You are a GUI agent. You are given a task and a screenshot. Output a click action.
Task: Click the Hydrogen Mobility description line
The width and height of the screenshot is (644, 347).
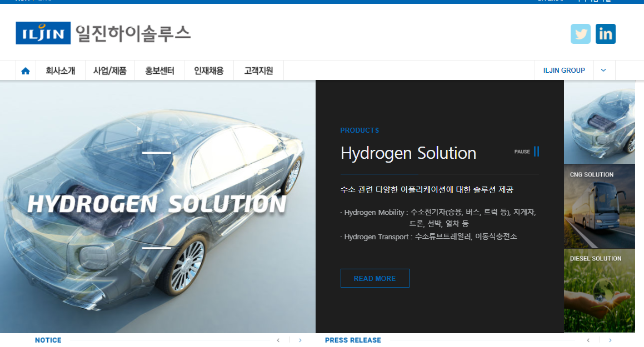coord(438,218)
